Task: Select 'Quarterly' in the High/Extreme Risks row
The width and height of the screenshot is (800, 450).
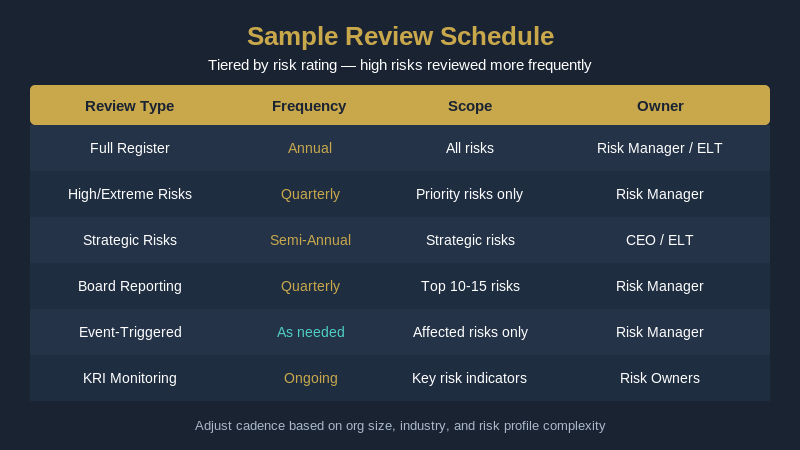Action: (x=310, y=194)
